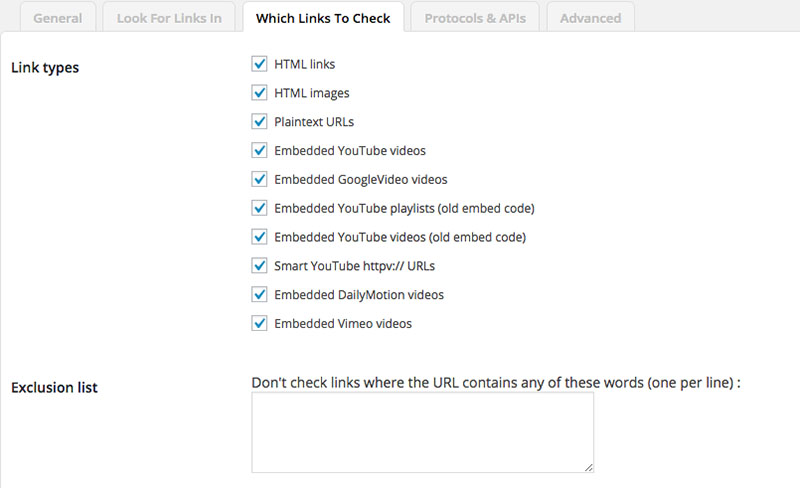Viewport: 800px width, 488px height.
Task: Disable Smart YouTube httpv:// URLs
Action: point(259,266)
